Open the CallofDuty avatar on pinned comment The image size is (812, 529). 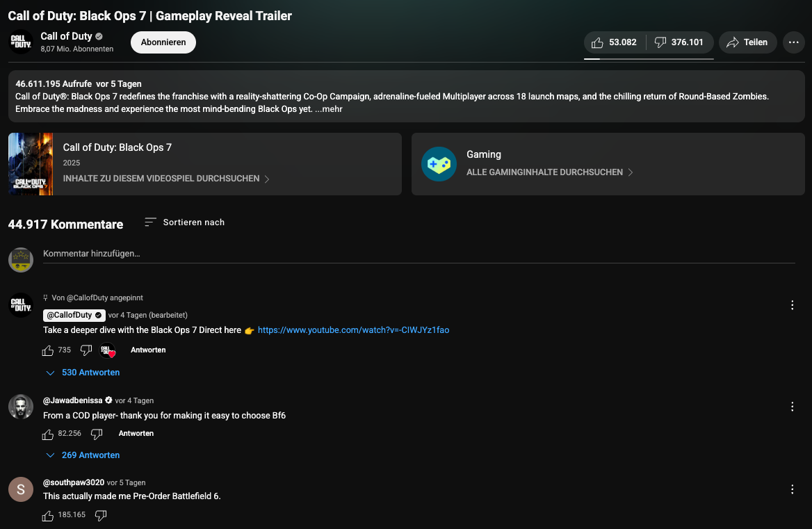pos(21,304)
